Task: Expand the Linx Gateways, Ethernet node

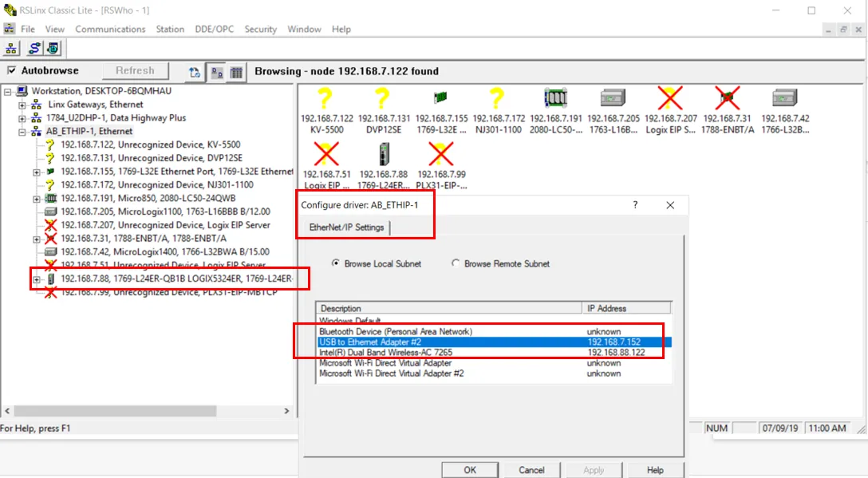Action: point(22,104)
